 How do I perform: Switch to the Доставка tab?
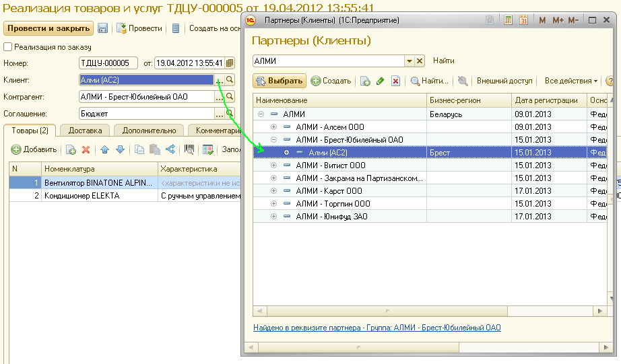pos(86,131)
